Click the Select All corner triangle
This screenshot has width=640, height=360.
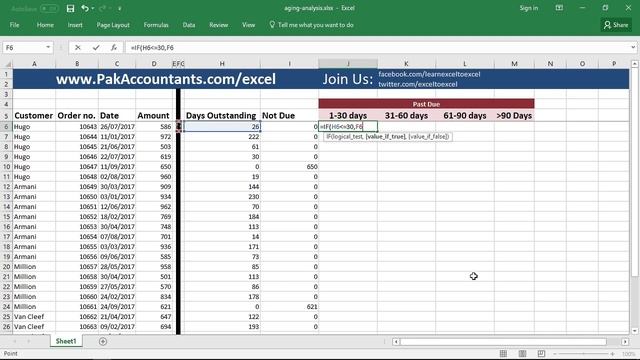click(x=7, y=64)
